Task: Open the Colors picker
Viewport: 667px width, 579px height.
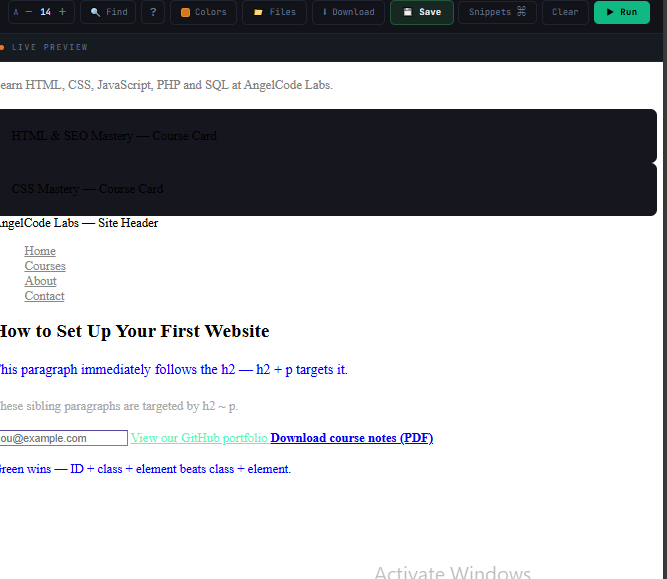Action: (x=203, y=12)
